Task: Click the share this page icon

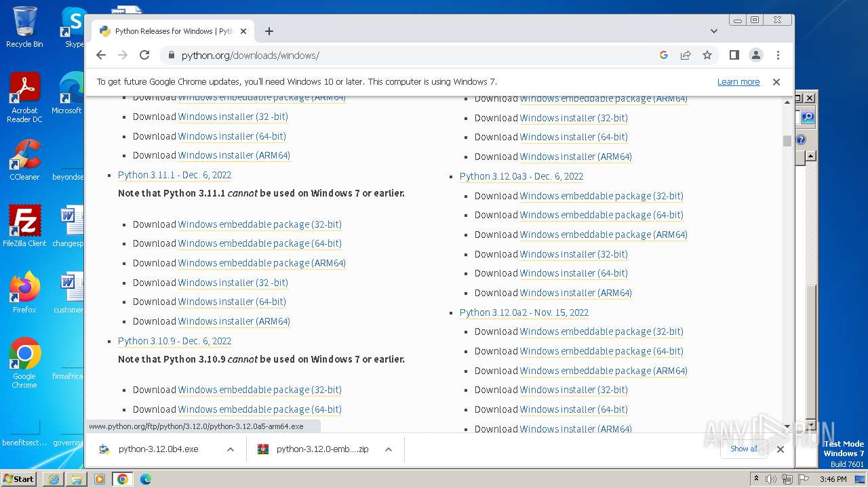Action: tap(686, 56)
